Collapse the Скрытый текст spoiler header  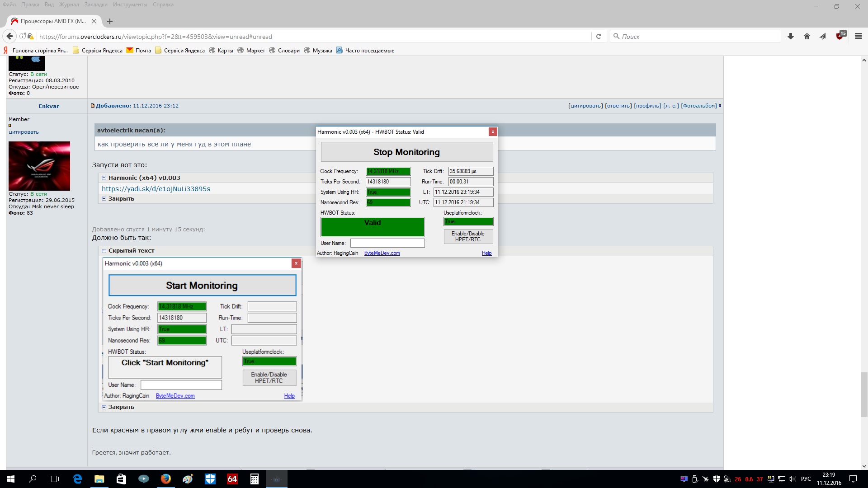pyautogui.click(x=131, y=250)
